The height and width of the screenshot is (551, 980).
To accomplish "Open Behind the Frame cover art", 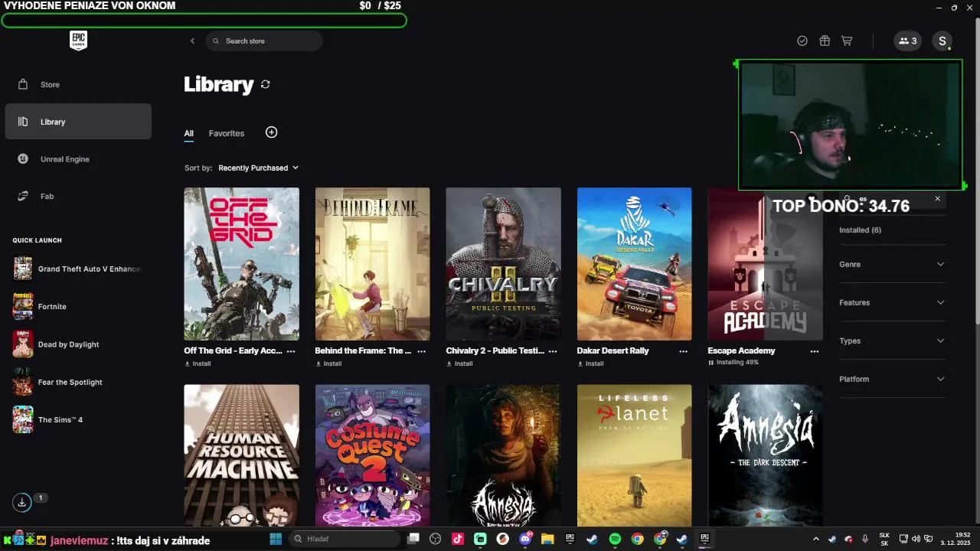I will pos(372,264).
